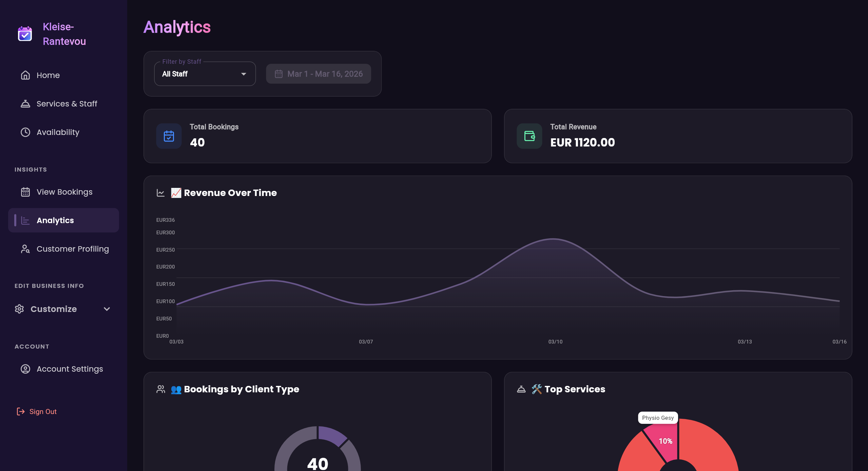Click the EUR 1120.00 revenue value

[x=583, y=142]
